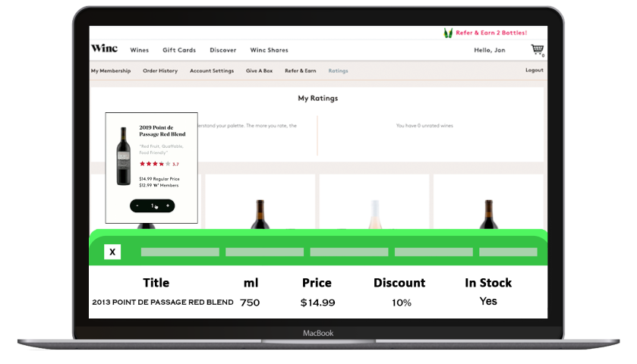The height and width of the screenshot is (364, 637).
Task: Open the shopping cart icon
Action: [x=538, y=49]
